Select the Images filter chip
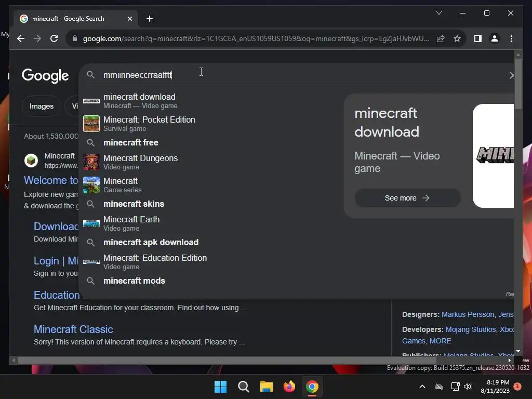This screenshot has height=399, width=532. (x=42, y=106)
